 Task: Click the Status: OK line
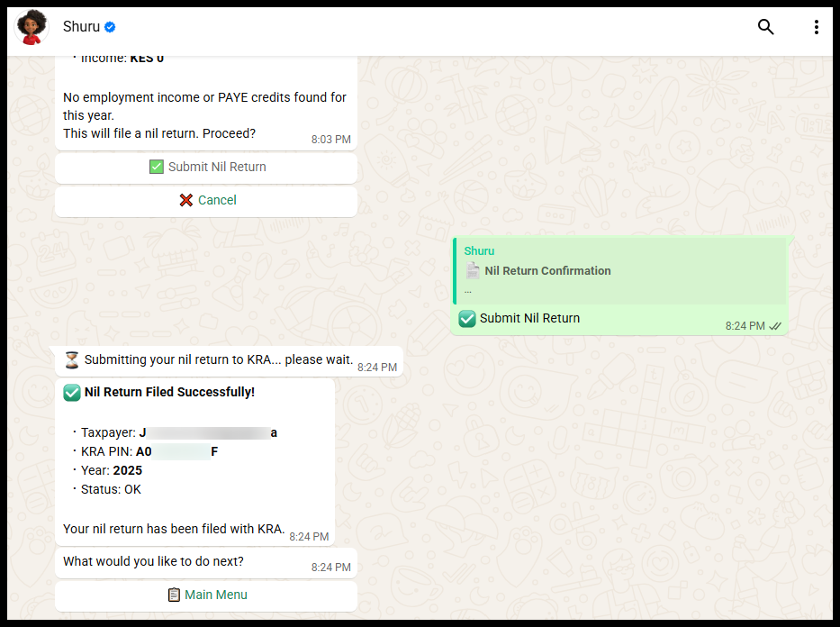[107, 489]
